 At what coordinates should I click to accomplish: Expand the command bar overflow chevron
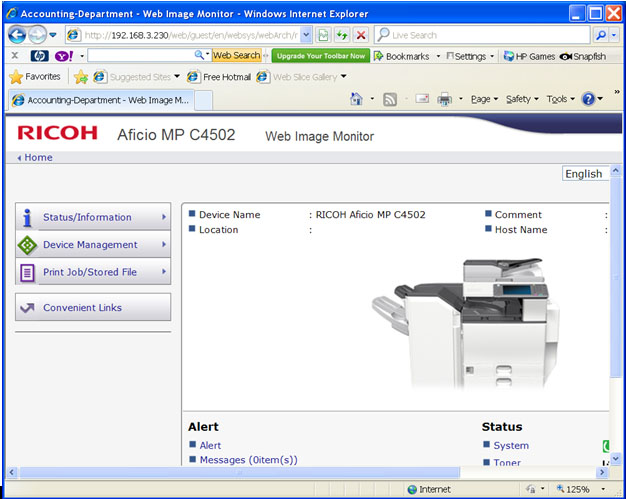[x=617, y=92]
